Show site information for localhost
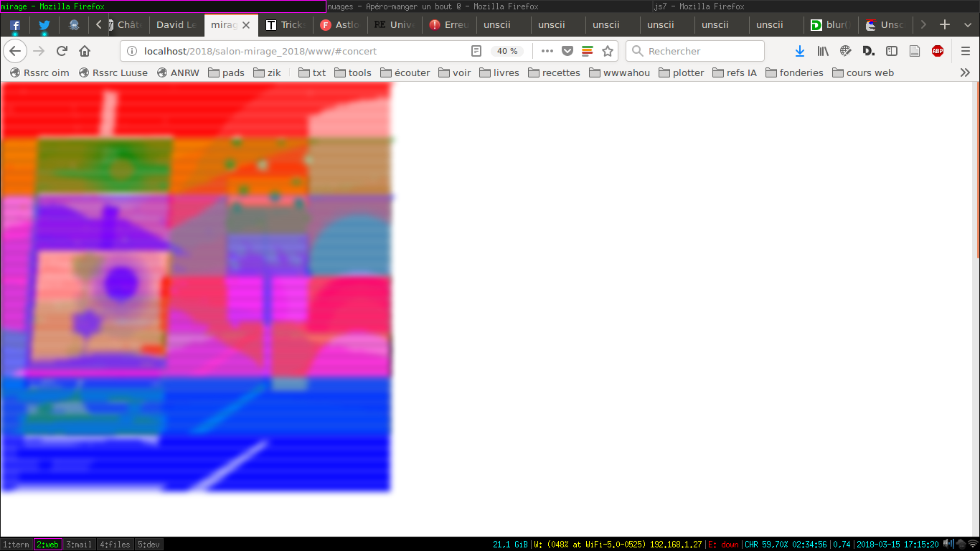The width and height of the screenshot is (980, 551). tap(132, 51)
